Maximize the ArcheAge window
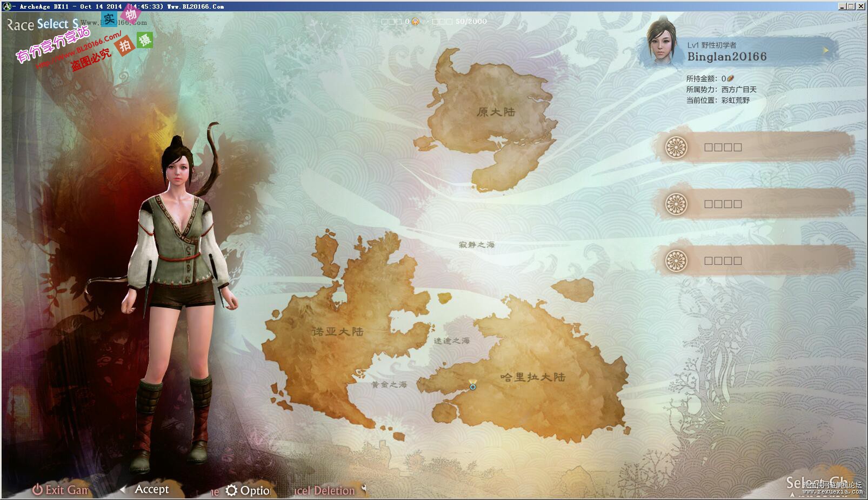This screenshot has width=868, height=500. pos(851,6)
